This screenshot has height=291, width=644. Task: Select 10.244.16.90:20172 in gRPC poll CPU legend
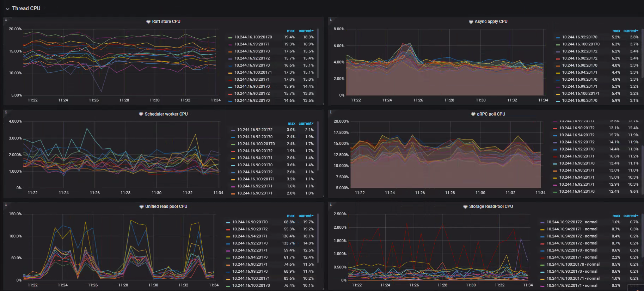click(x=577, y=128)
